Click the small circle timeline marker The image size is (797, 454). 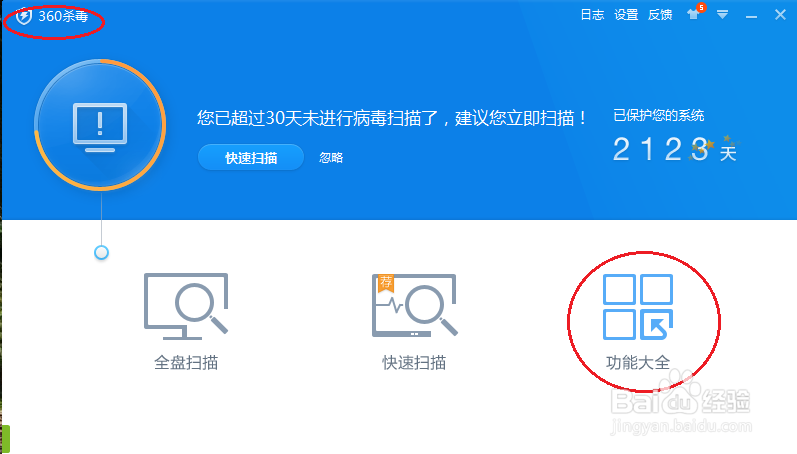click(102, 252)
